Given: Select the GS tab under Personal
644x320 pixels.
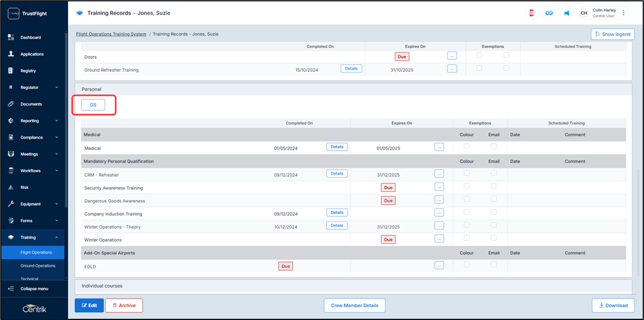Looking at the screenshot, I should 93,105.
